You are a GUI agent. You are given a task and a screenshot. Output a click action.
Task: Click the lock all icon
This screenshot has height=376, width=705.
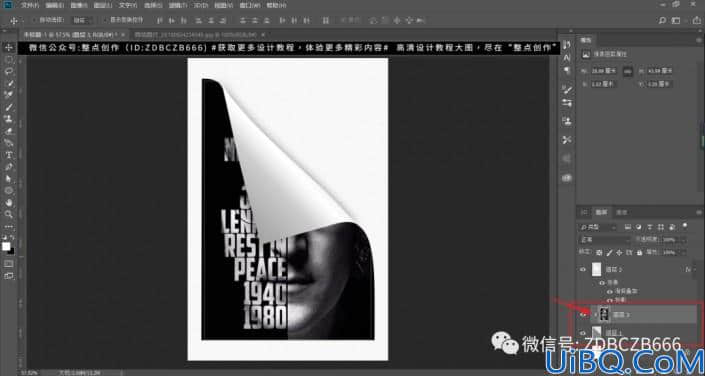point(640,253)
